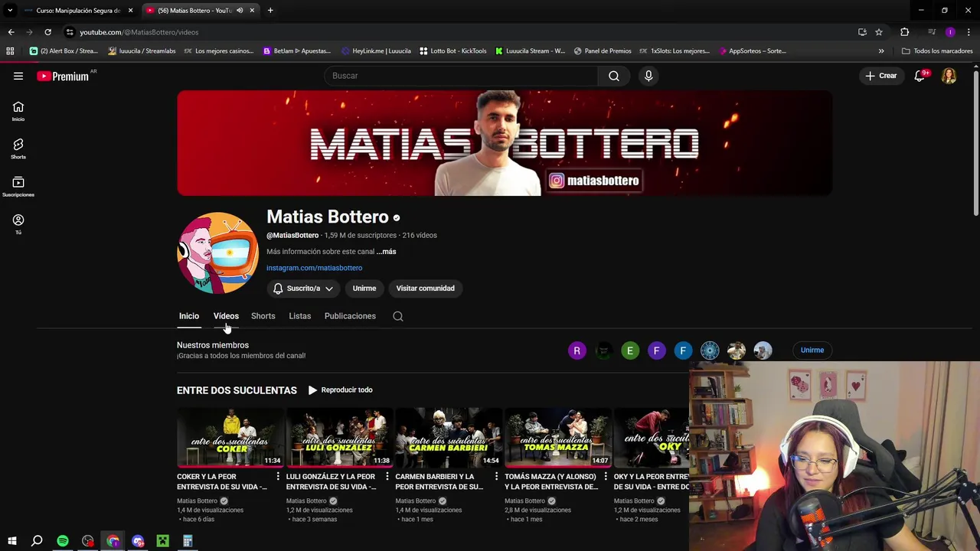Open the YouTube hamburger guide menu

click(18, 76)
